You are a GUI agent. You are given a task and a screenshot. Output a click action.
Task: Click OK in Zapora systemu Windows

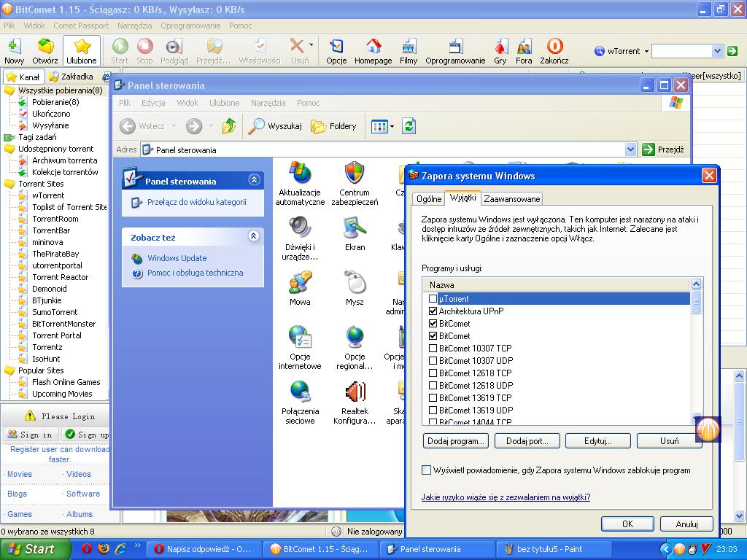627,524
